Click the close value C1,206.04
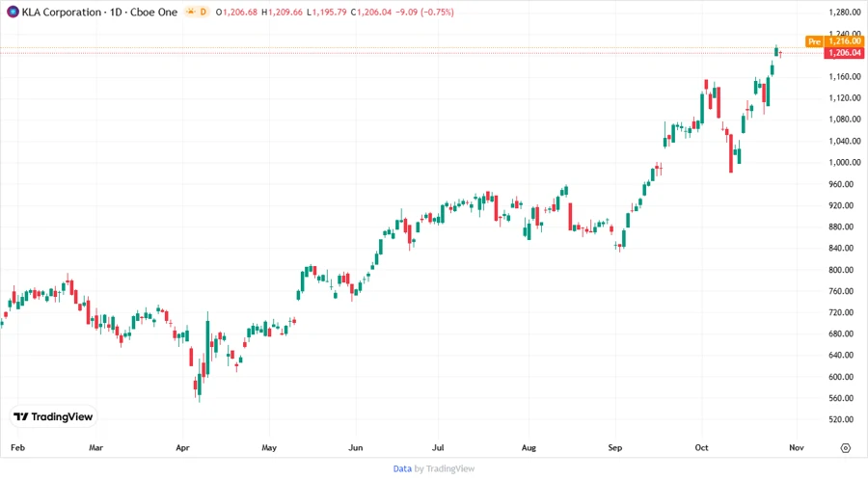Screen dimensions: 868x480 pos(371,13)
